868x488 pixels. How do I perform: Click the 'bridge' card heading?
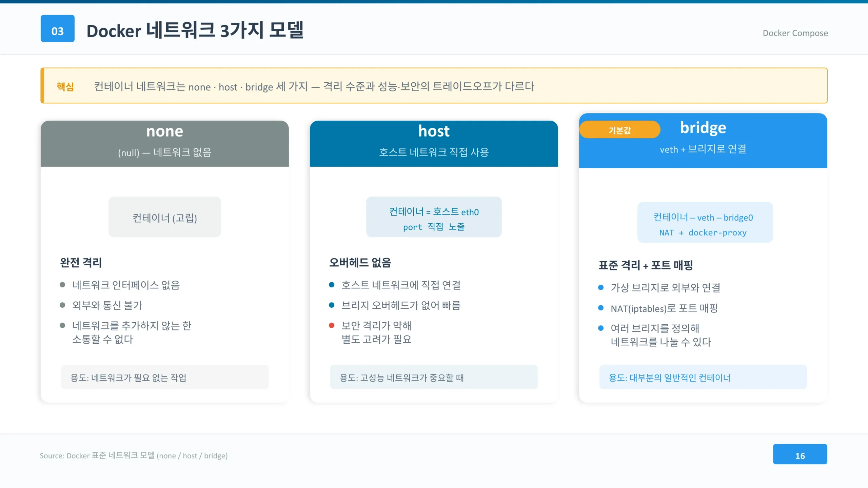[703, 128]
